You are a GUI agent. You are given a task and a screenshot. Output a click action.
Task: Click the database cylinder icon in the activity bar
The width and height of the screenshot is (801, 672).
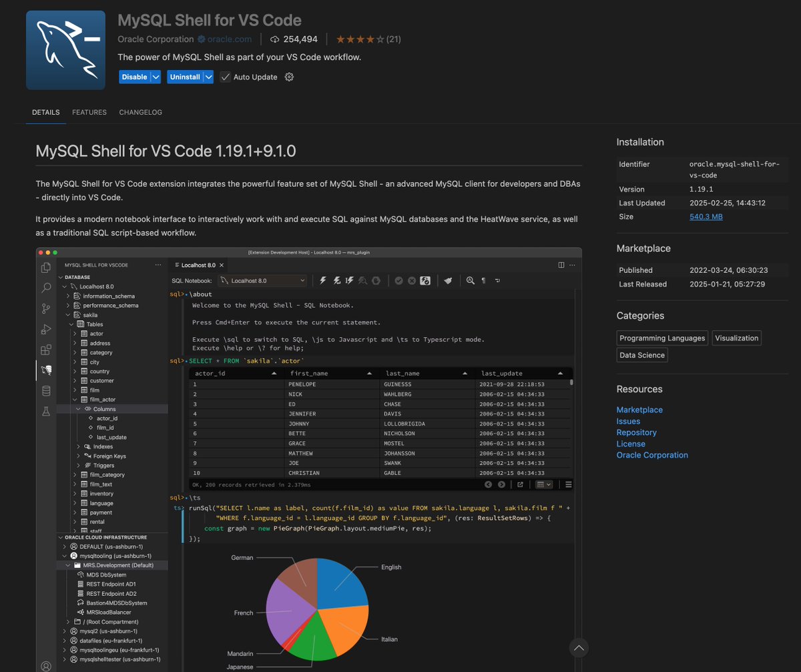coord(46,391)
